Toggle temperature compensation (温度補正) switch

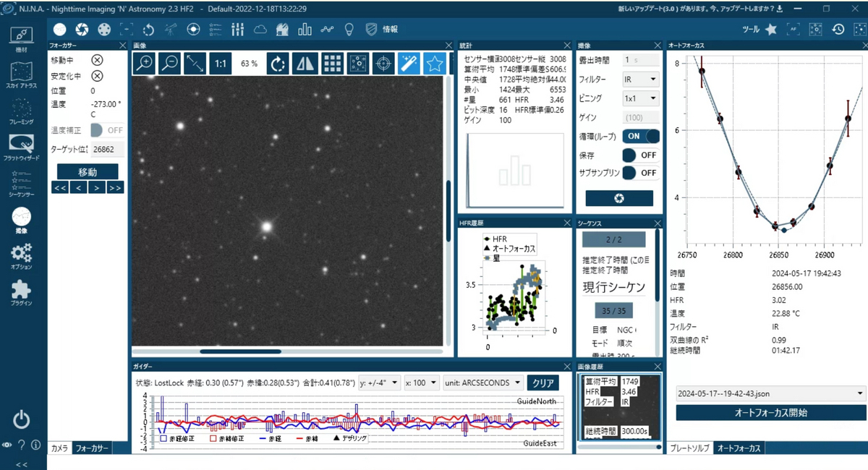pos(106,130)
